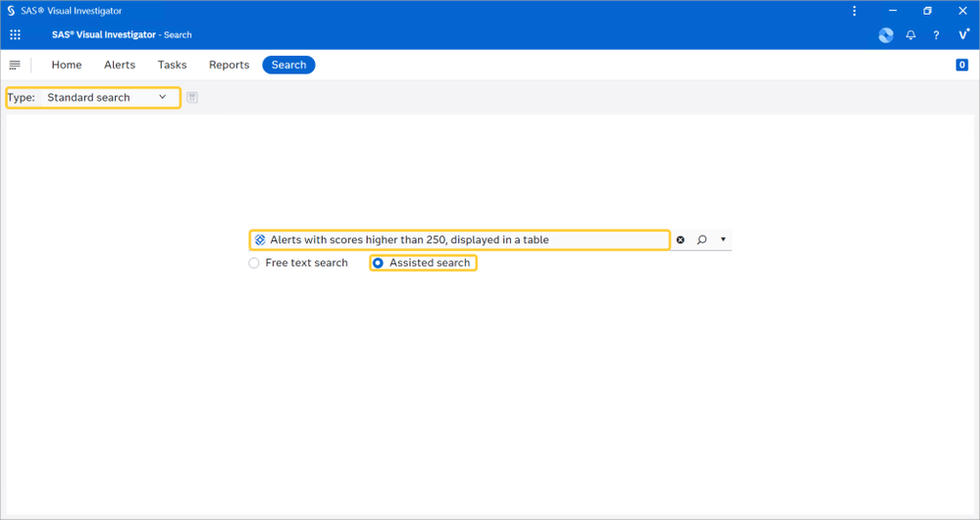980x520 pixels.
Task: Open the applications grid menu
Action: (15, 35)
